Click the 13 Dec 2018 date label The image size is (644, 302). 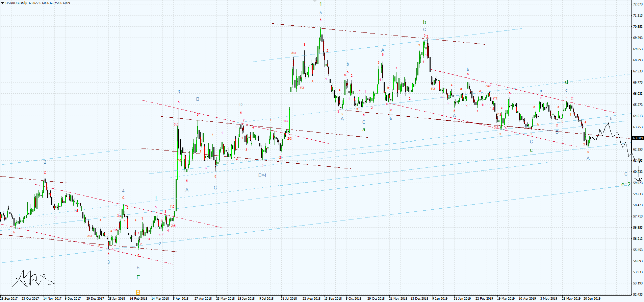pos(419,299)
